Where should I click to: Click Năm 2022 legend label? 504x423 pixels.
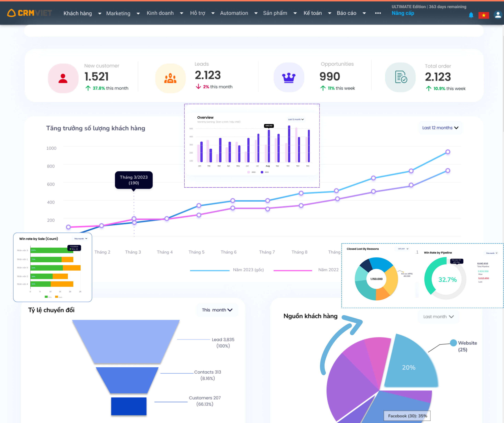tap(328, 270)
